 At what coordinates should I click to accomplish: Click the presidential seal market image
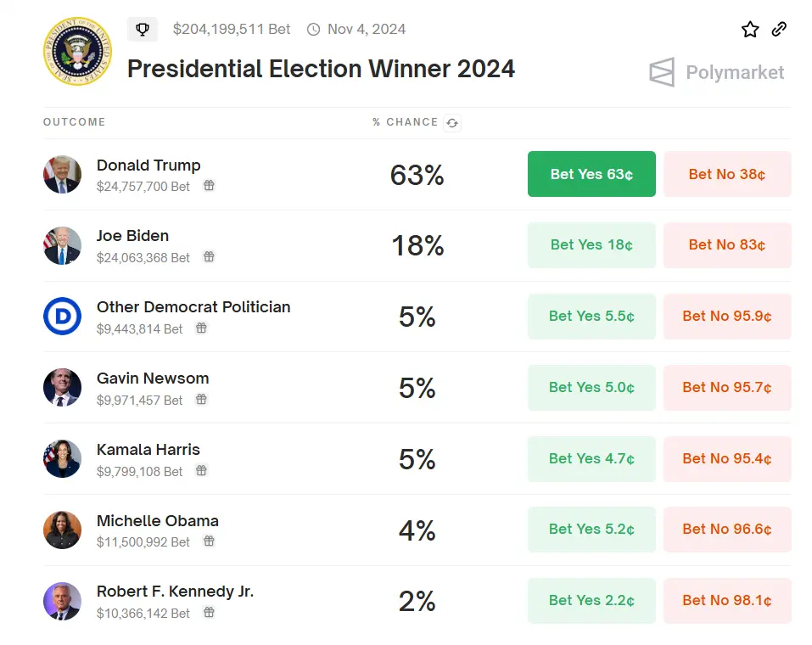pyautogui.click(x=77, y=51)
